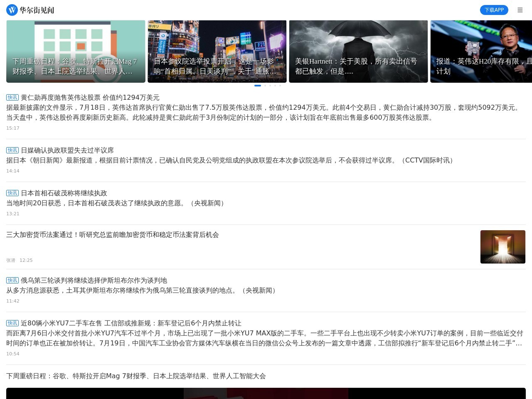Open the 黄仁勋再度抛售英伟达股票 headline
Image resolution: width=532 pixels, height=399 pixels.
click(90, 98)
